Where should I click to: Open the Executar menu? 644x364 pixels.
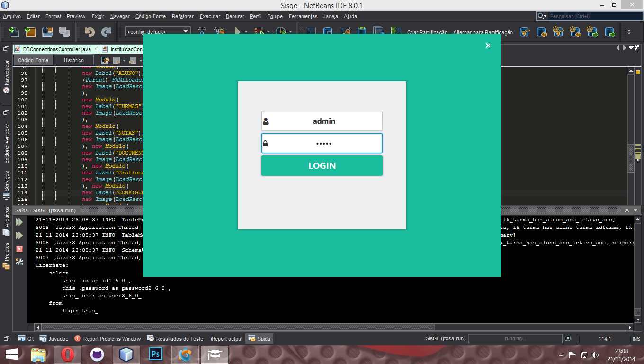(x=210, y=16)
